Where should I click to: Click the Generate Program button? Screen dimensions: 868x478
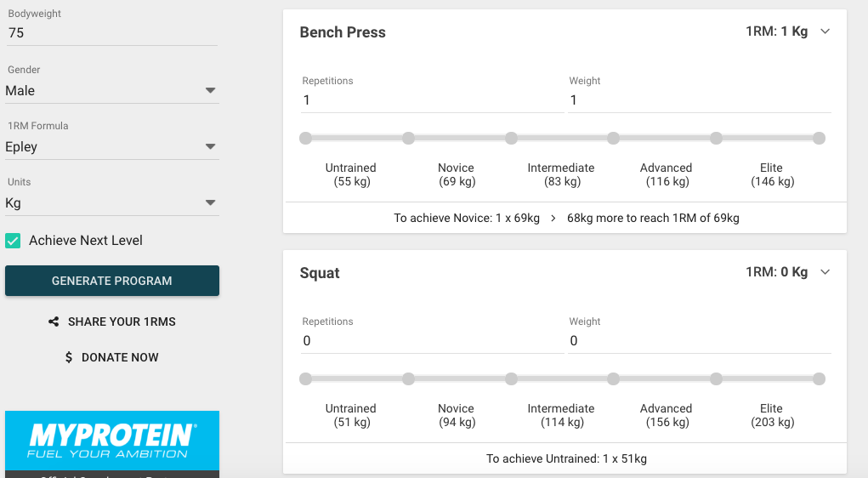click(112, 281)
